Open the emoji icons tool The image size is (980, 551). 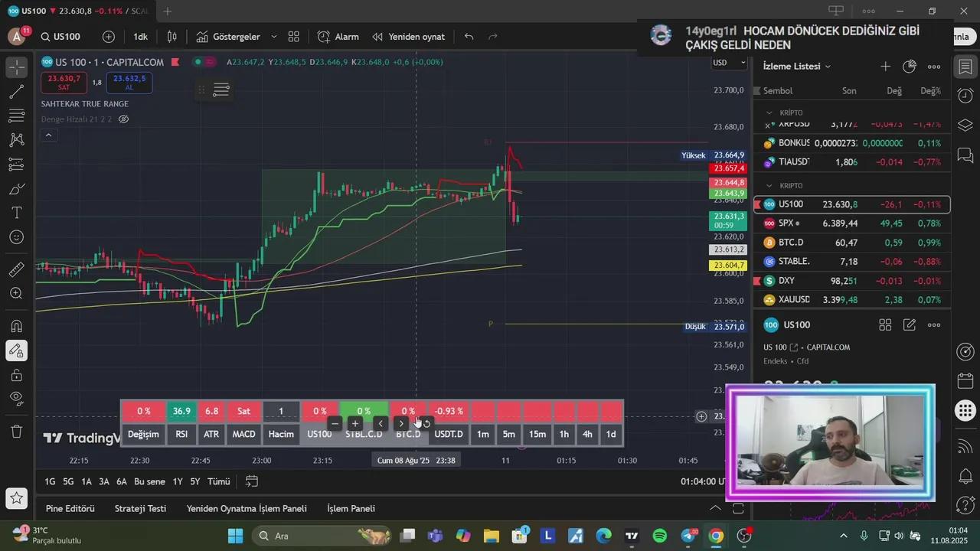(x=16, y=237)
